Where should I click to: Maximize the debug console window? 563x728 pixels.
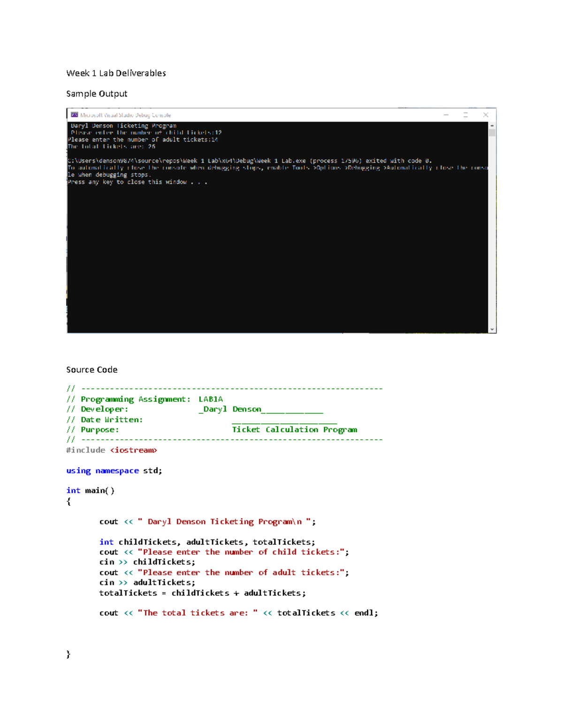click(464, 114)
